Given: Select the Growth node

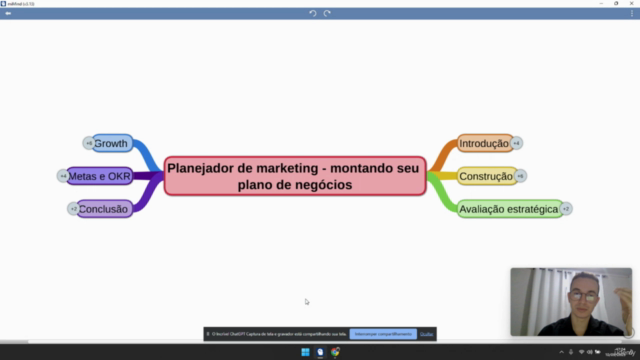Looking at the screenshot, I should click(112, 143).
